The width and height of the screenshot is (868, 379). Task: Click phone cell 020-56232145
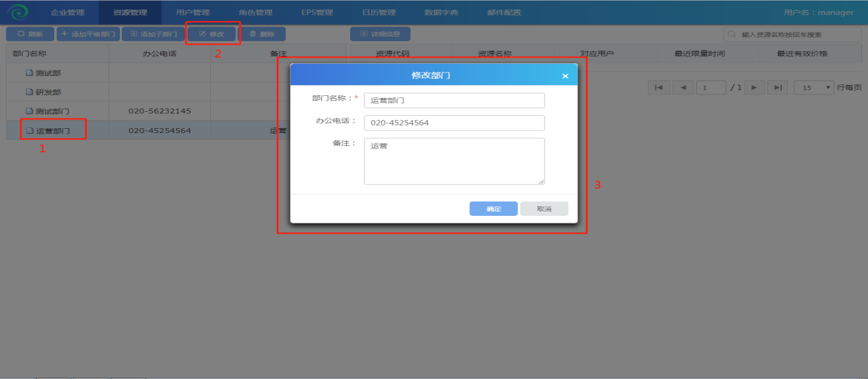tap(160, 111)
